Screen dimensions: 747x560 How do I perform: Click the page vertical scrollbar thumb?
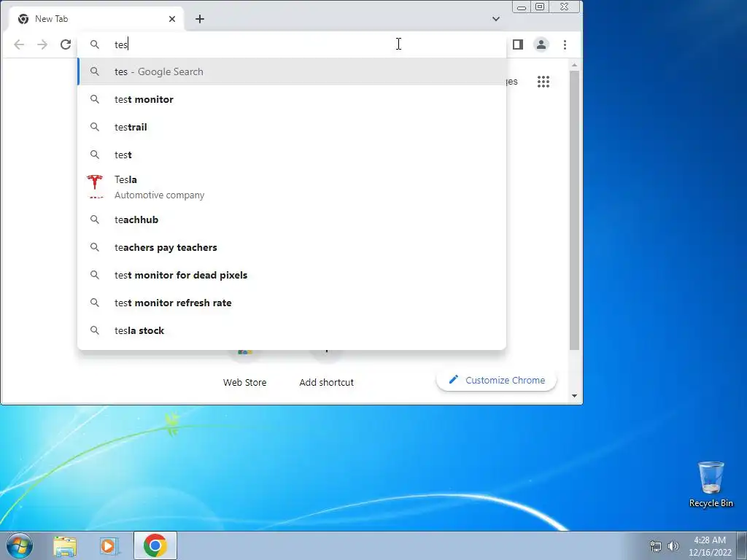[574, 209]
